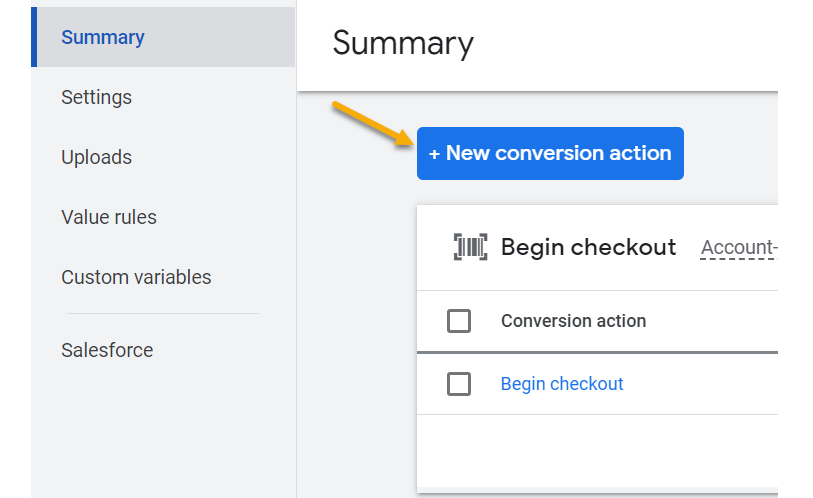Toggle the select-all checkbox in table header
Image resolution: width=813 pixels, height=498 pixels.
(459, 321)
